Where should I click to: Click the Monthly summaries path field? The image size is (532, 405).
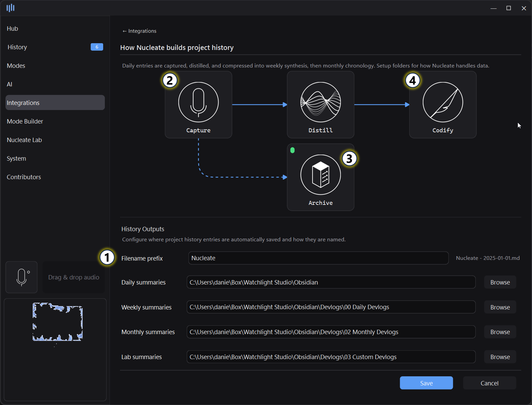point(331,332)
